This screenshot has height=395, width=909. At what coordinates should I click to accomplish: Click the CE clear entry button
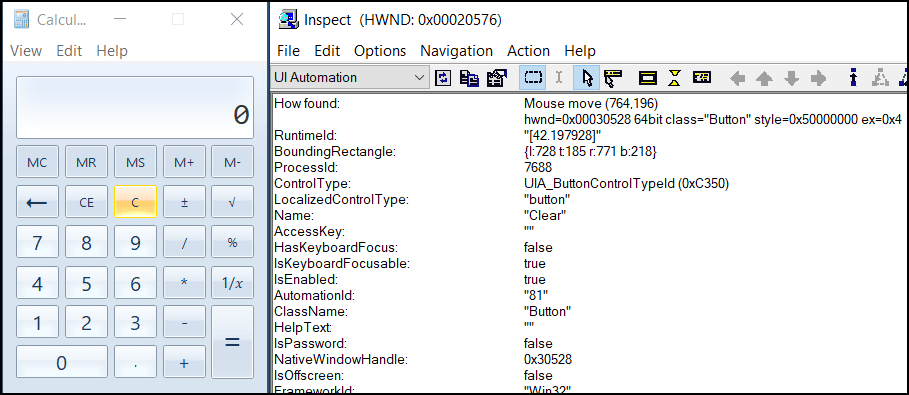(86, 202)
